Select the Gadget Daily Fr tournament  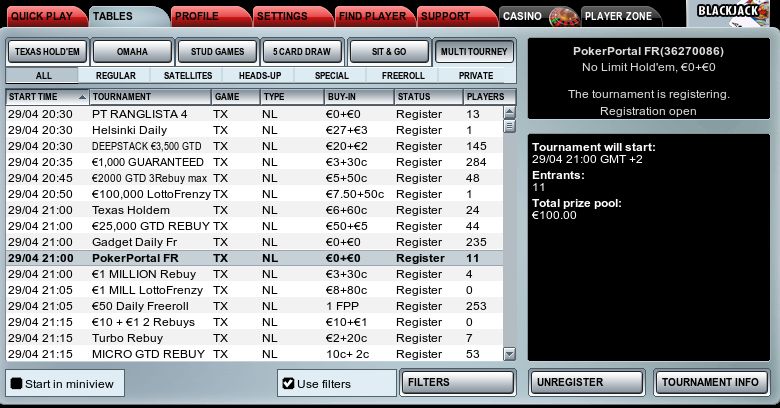point(254,242)
